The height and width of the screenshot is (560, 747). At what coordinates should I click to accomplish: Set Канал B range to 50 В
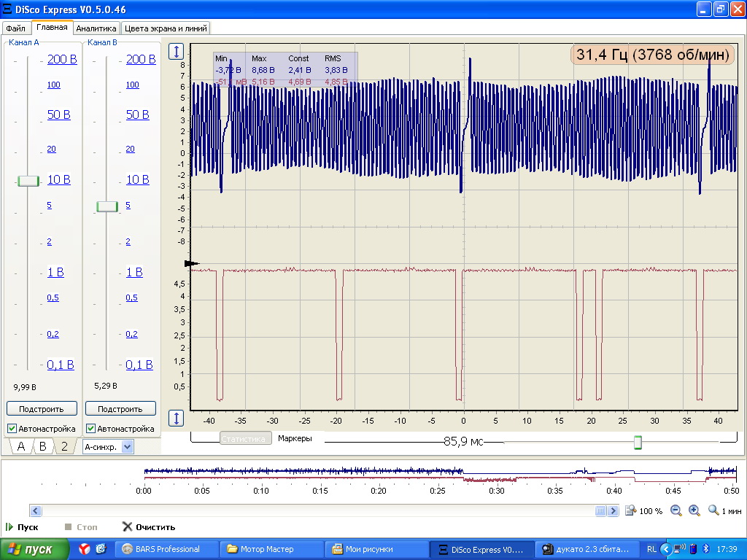tap(138, 115)
